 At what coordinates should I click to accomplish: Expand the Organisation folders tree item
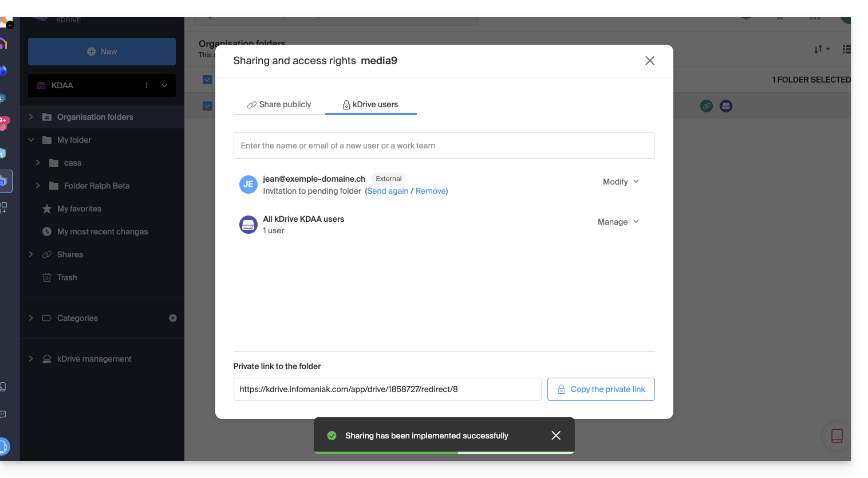[x=31, y=117]
